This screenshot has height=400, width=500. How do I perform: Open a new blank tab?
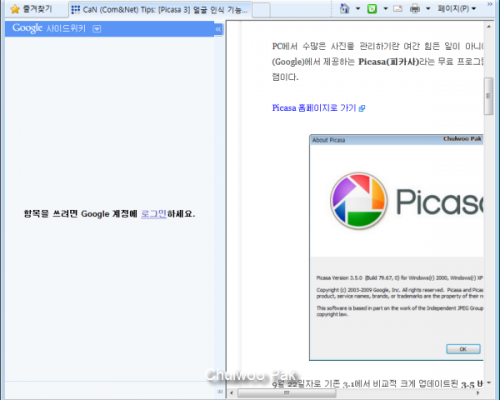pos(261,10)
